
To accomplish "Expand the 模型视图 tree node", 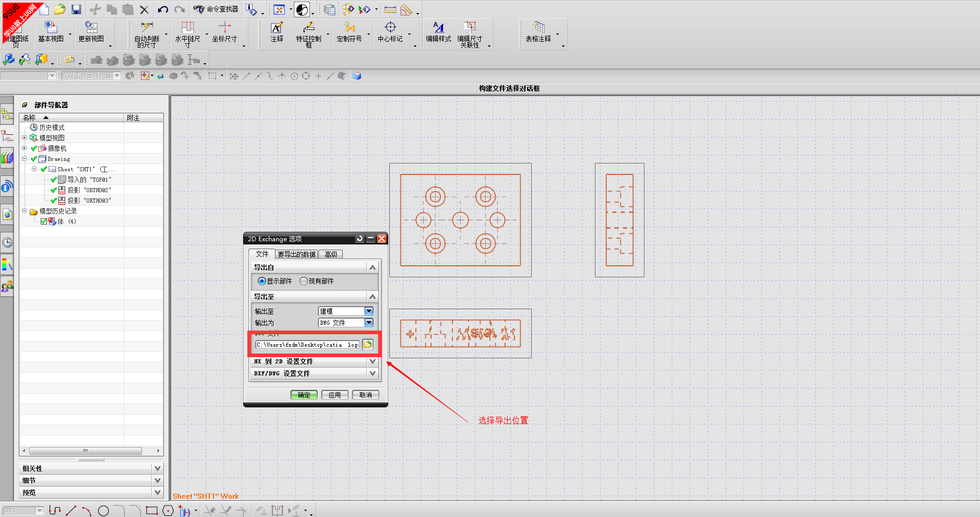I will [x=24, y=138].
